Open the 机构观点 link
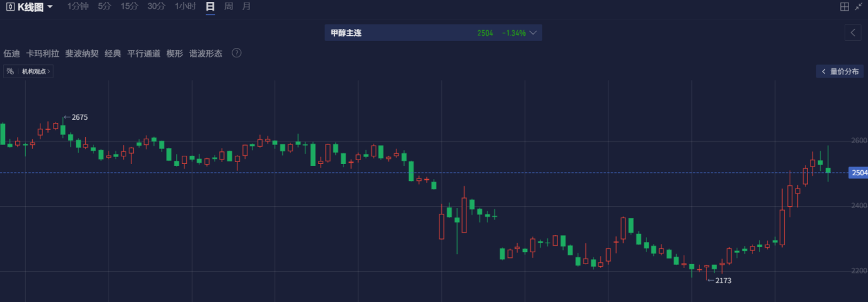This screenshot has width=868, height=302. point(36,71)
